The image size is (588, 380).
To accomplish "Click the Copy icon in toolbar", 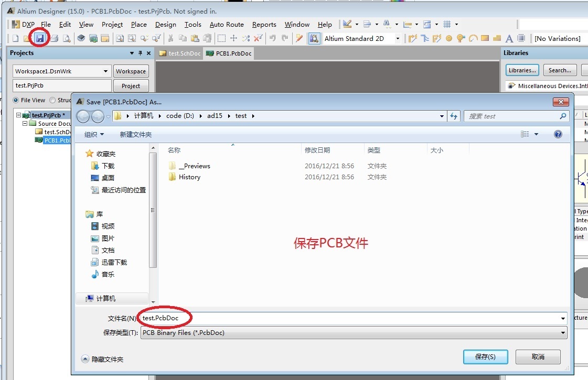I will tap(183, 38).
